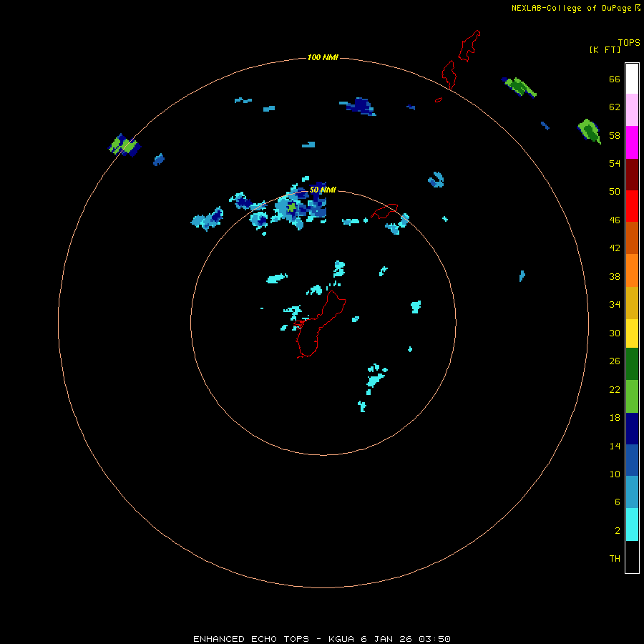Click the green echo cell at far upper right edge

(x=590, y=131)
